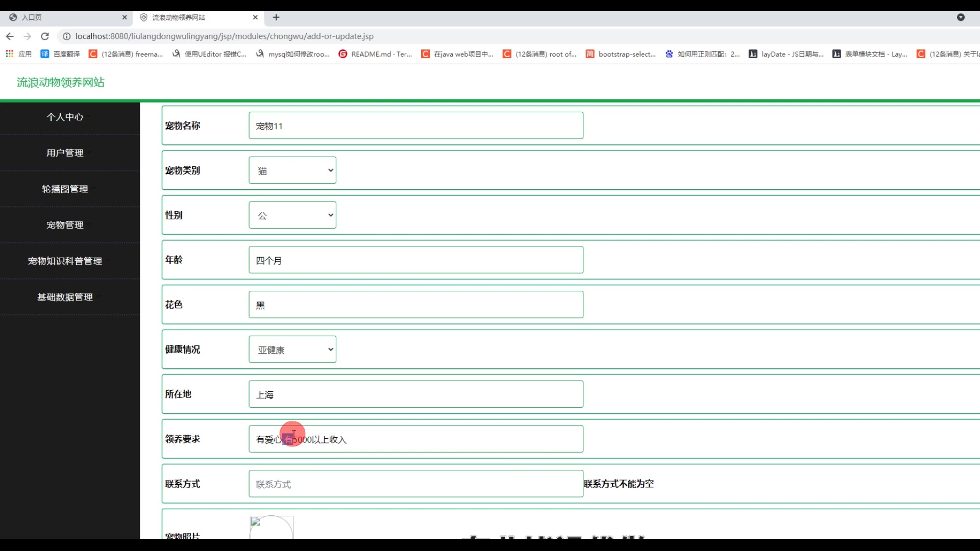Click the 宠物照片 image thumbnail
Viewport: 980px width, 551px height.
coord(272,527)
